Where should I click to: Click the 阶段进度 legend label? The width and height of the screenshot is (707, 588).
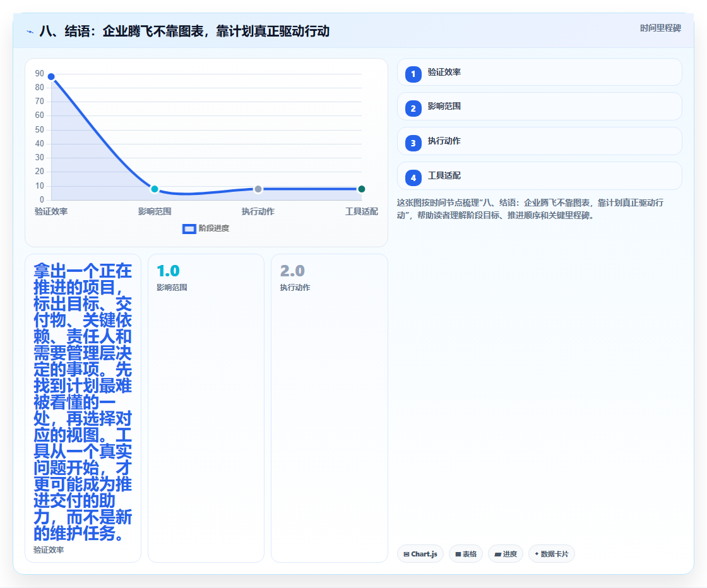point(214,228)
